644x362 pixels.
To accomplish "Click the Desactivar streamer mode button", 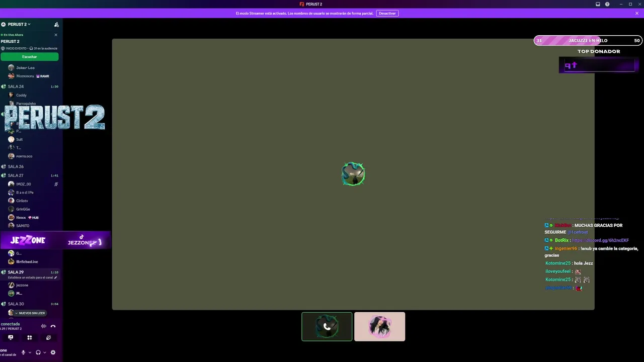I will click(x=387, y=13).
